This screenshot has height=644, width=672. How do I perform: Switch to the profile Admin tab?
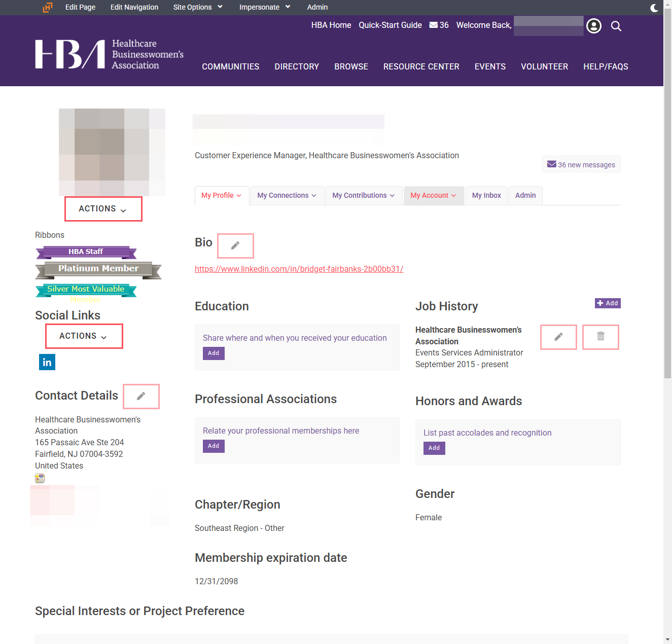tap(525, 196)
